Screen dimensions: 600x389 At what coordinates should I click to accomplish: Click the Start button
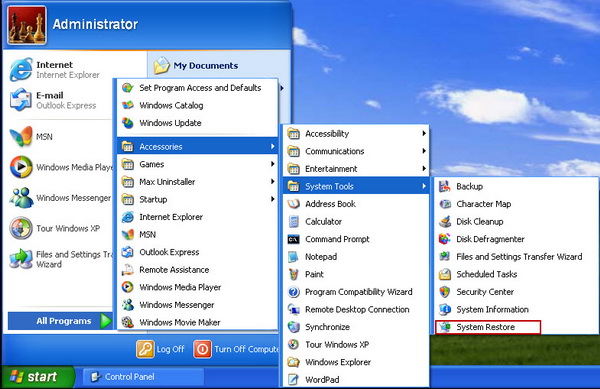pos(38,377)
